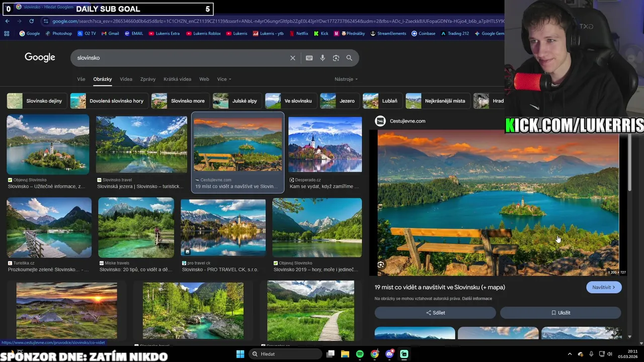Open the O2 TV bookmark
This screenshot has width=644, height=362.
[x=87, y=34]
